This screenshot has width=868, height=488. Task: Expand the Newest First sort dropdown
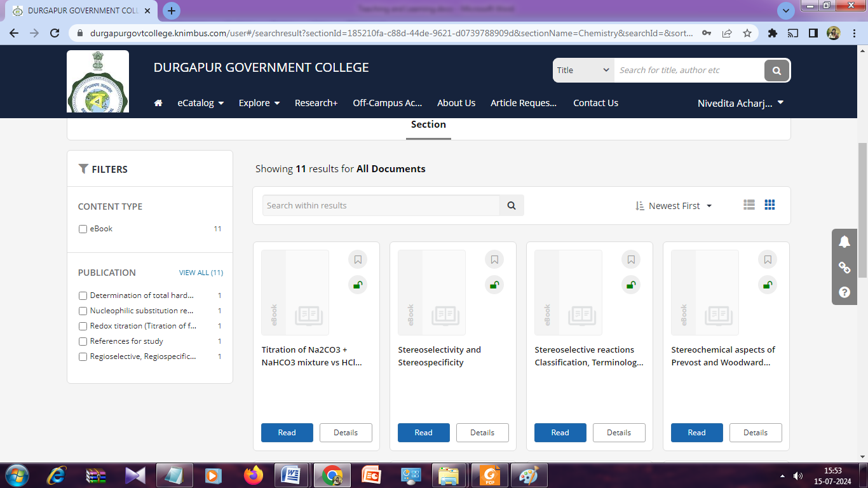pyautogui.click(x=674, y=206)
